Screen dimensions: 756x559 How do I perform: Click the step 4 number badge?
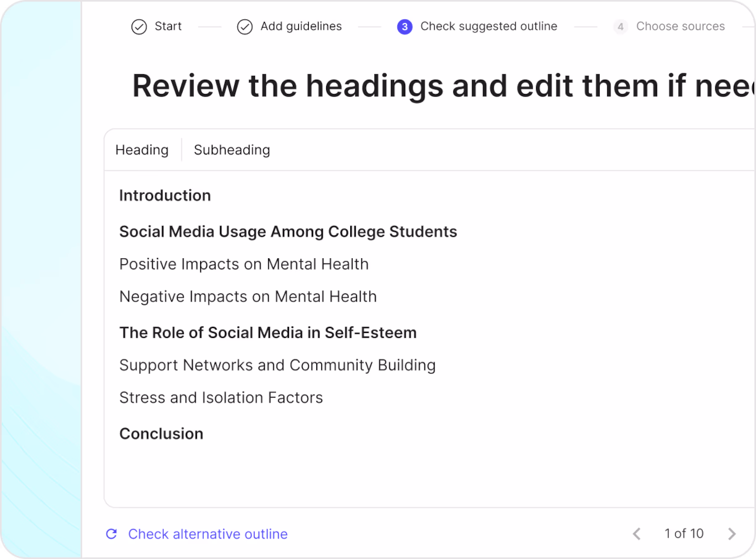tap(620, 27)
